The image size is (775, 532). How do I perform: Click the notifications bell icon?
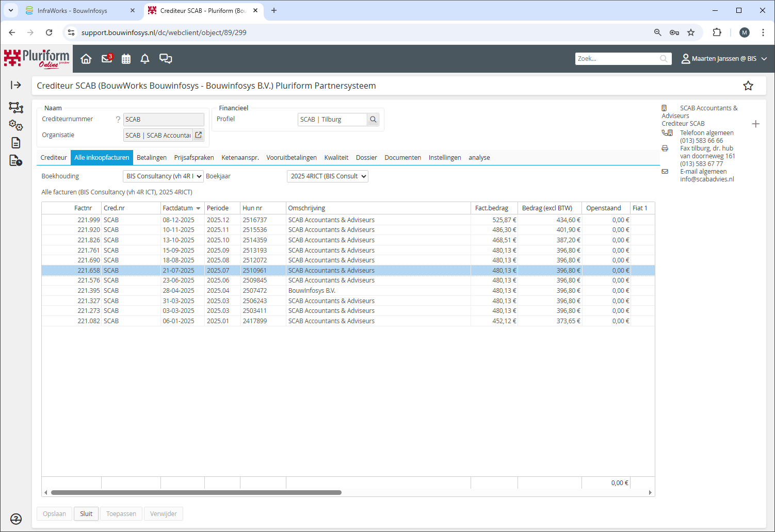coord(145,59)
